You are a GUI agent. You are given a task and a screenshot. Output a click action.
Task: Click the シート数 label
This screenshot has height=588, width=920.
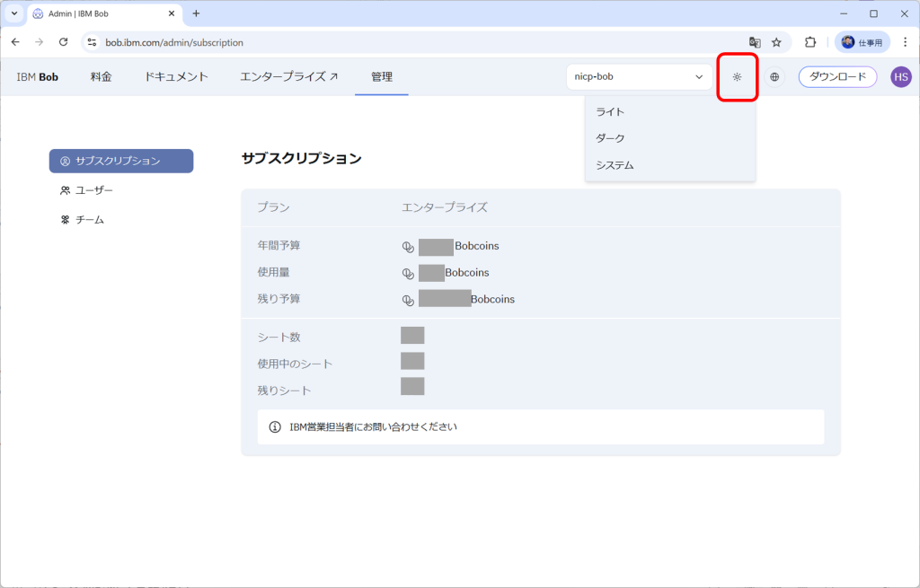coord(279,337)
